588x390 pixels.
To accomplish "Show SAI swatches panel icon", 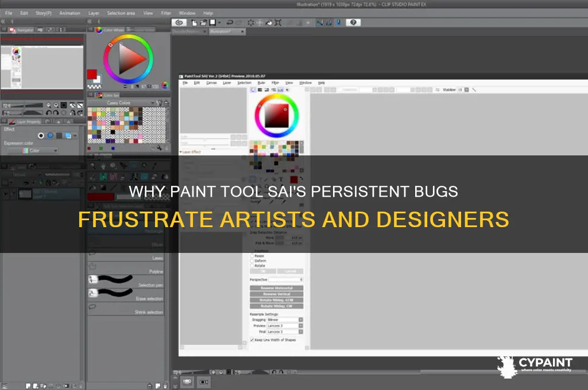I will click(280, 90).
